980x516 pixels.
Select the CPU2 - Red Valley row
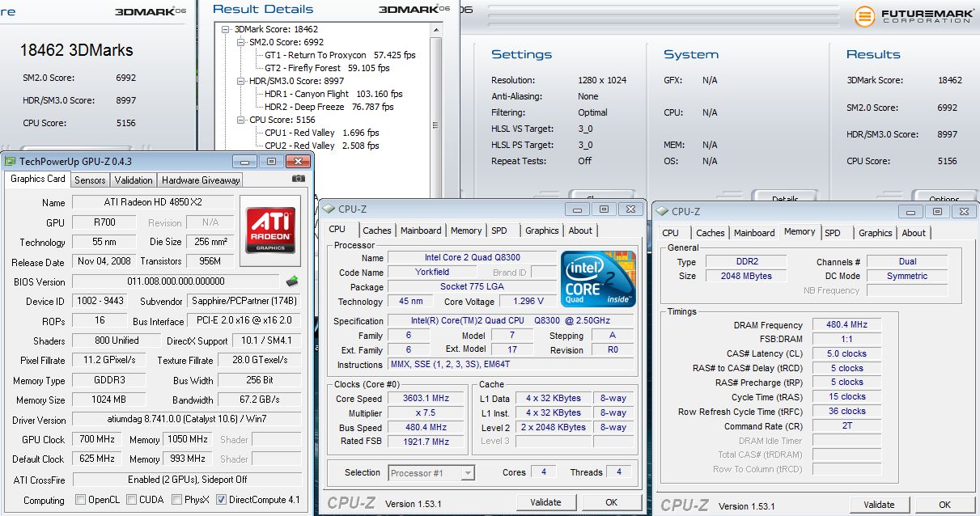pyautogui.click(x=321, y=146)
